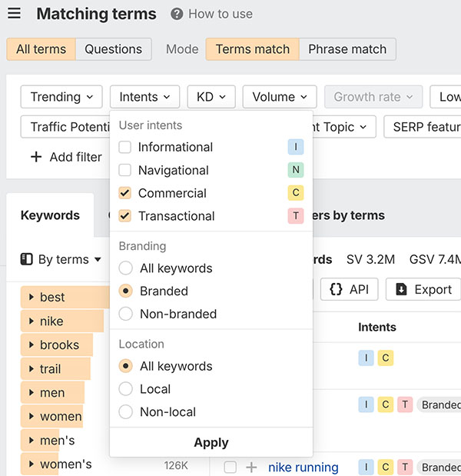Open the Growth rate filter dropdown

click(x=373, y=97)
